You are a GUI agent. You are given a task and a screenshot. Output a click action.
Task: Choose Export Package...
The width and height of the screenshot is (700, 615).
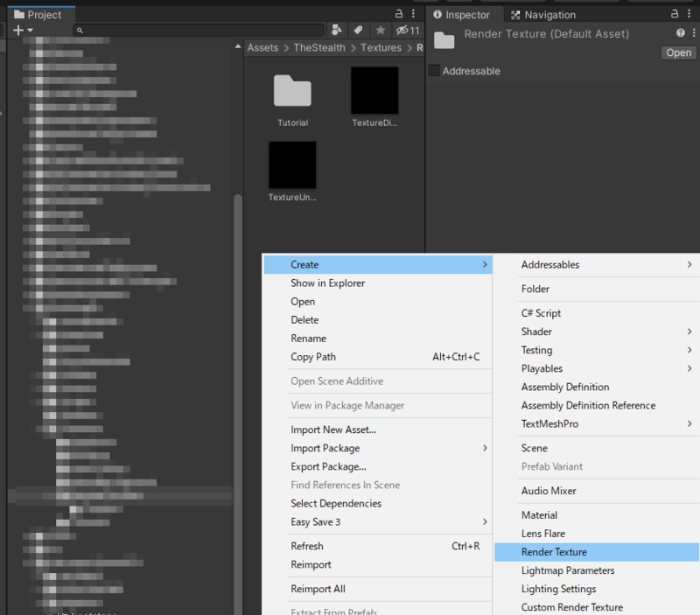(x=378, y=466)
